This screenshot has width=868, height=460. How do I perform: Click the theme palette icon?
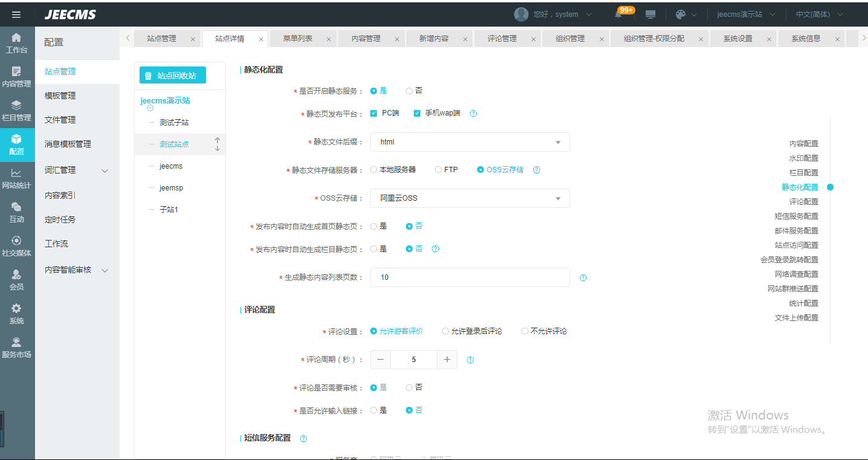pos(681,15)
